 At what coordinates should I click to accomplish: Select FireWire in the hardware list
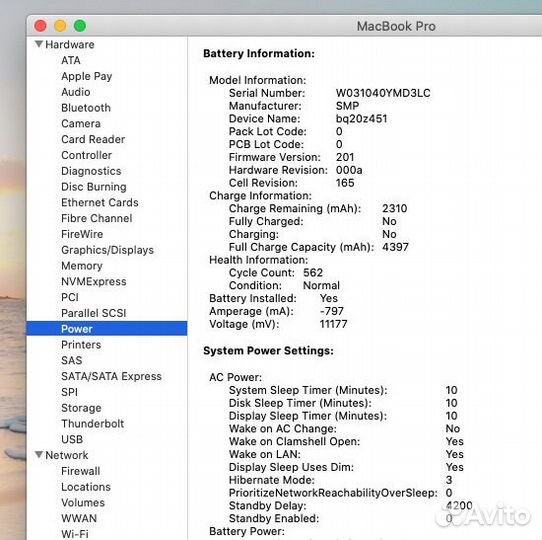[x=82, y=234]
